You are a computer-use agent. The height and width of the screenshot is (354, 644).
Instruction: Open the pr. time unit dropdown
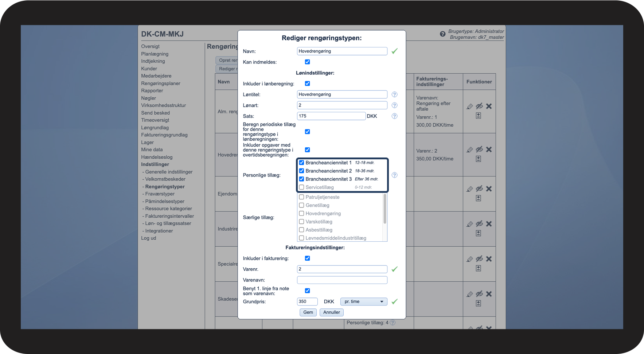(x=364, y=302)
